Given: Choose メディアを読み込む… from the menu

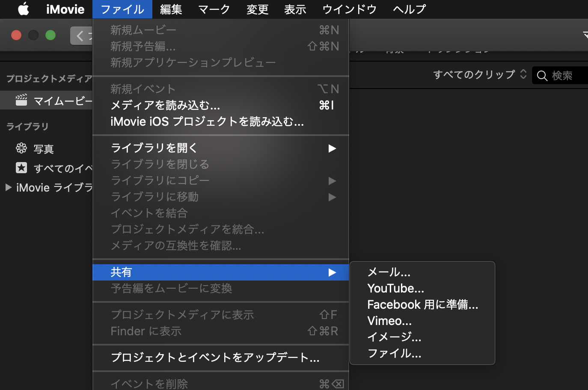Looking at the screenshot, I should point(221,105).
